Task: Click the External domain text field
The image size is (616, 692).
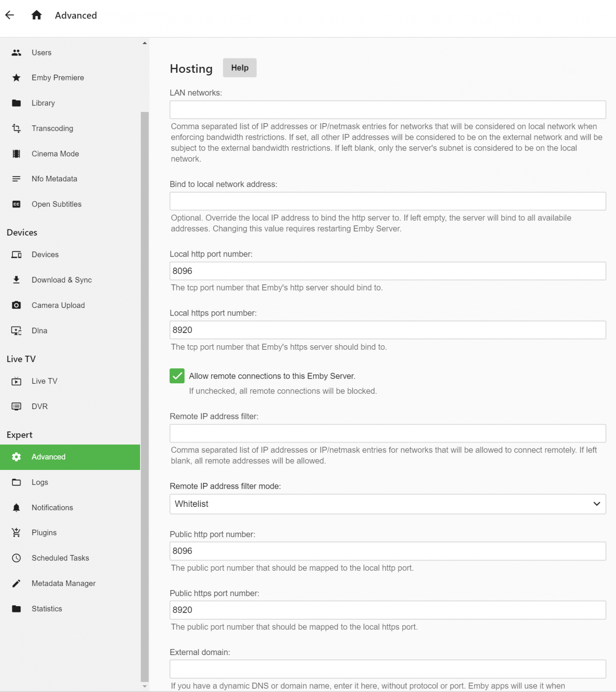Action: tap(387, 669)
